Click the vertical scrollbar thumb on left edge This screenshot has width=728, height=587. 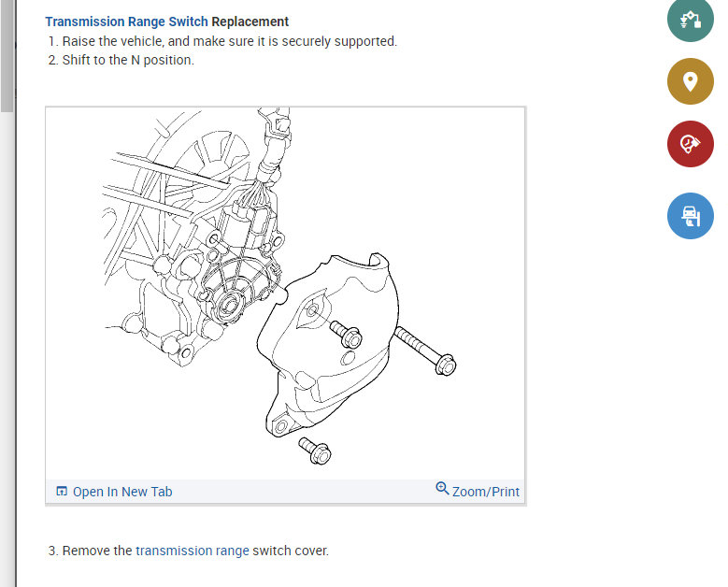tap(7, 56)
